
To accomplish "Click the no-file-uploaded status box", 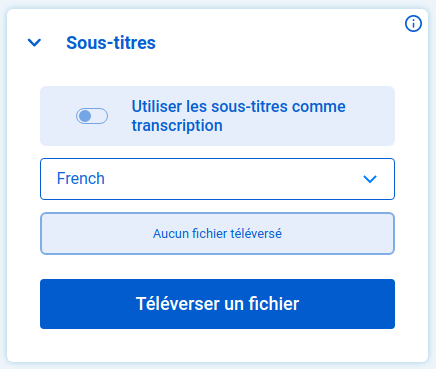I will click(217, 234).
